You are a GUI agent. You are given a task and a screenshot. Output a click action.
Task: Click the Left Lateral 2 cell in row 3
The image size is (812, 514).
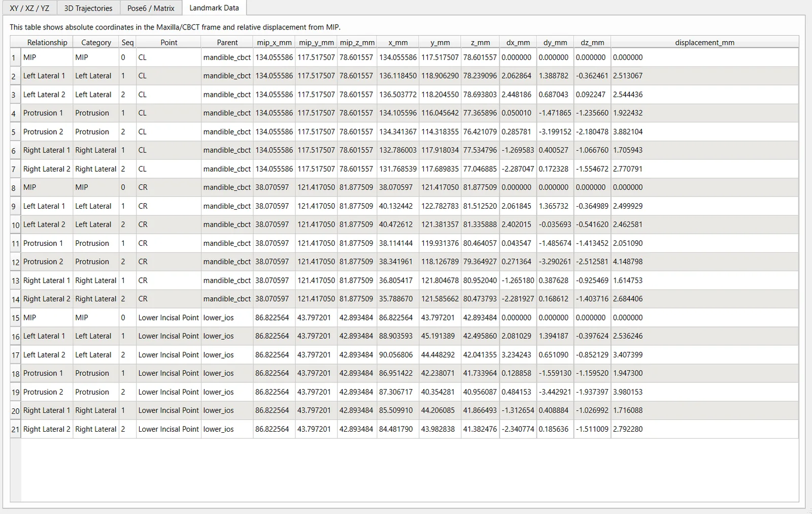point(47,94)
